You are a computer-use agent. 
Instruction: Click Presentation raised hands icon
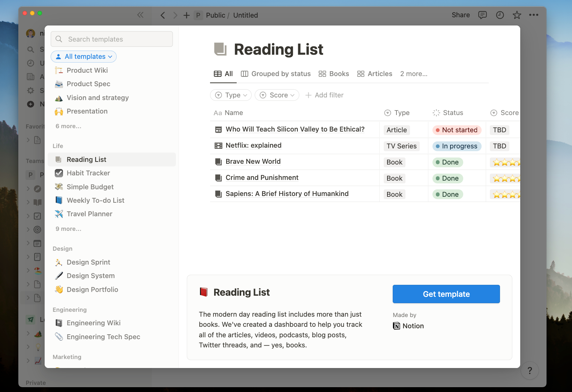(x=59, y=111)
